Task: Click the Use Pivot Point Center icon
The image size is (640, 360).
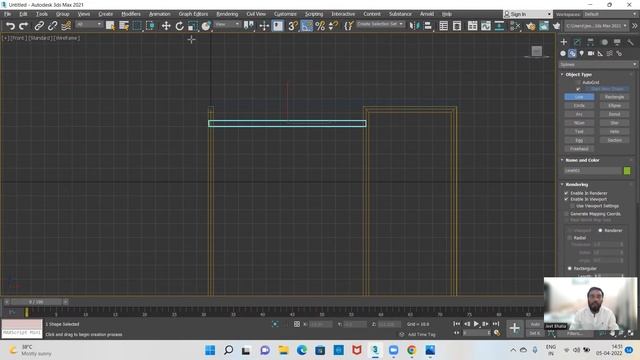Action: (248, 26)
